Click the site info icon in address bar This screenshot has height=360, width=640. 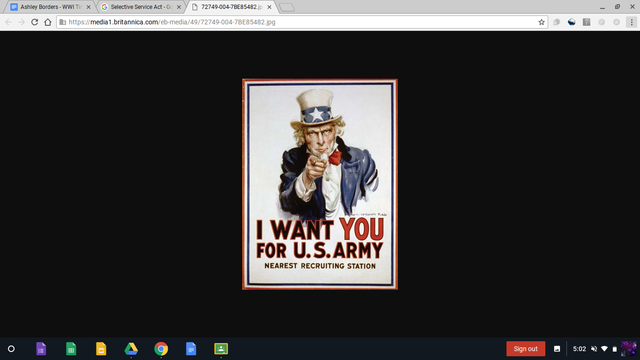tap(62, 22)
